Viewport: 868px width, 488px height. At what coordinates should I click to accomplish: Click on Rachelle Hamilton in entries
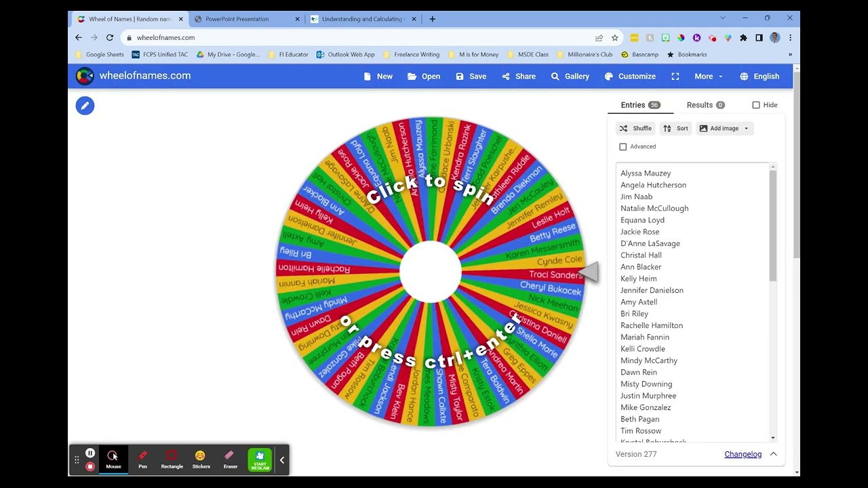[652, 326]
